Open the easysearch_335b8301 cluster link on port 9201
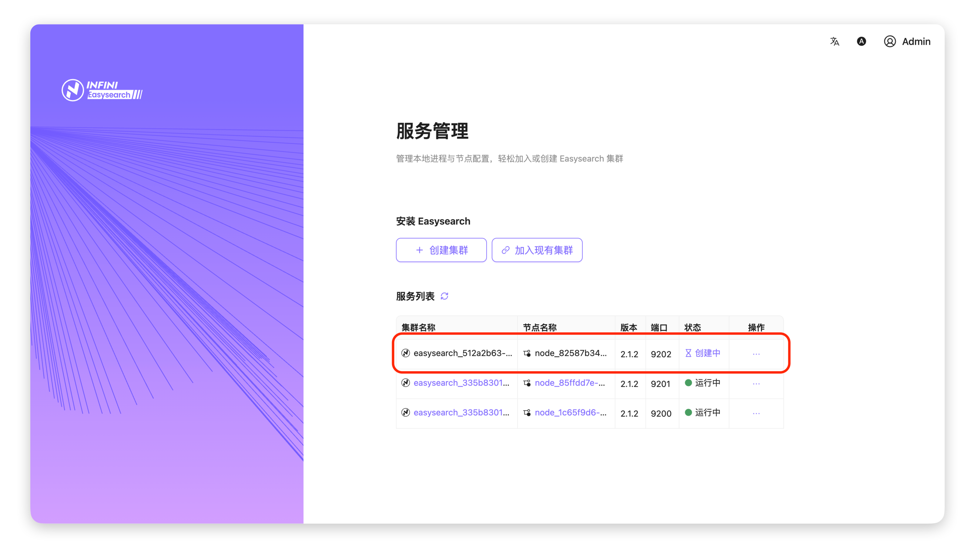975x560 pixels. (461, 383)
